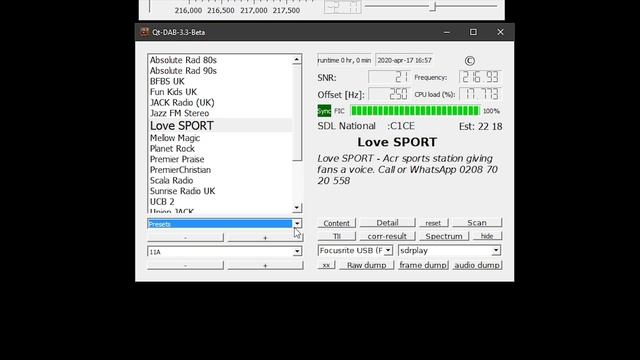
Task: Click scroll-up arrow of station list
Action: (x=297, y=60)
